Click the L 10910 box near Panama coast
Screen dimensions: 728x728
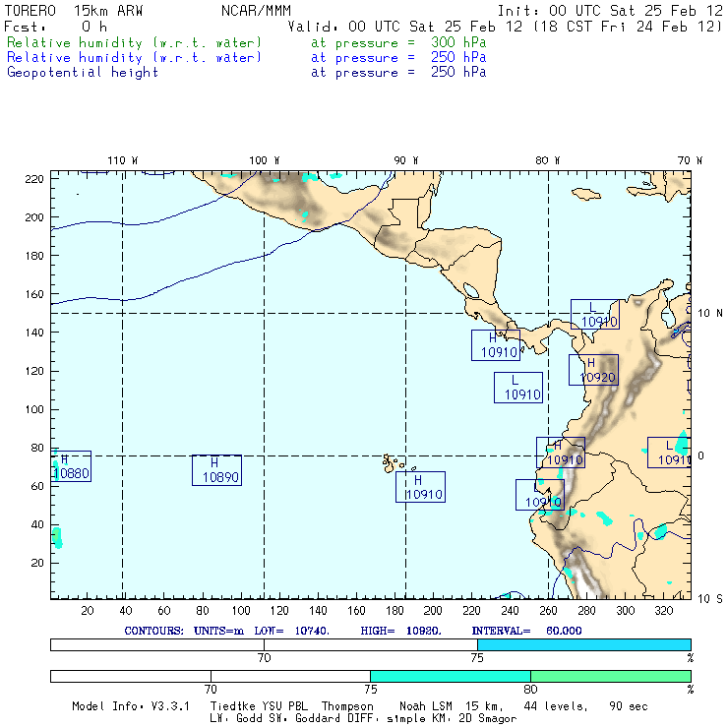click(595, 315)
